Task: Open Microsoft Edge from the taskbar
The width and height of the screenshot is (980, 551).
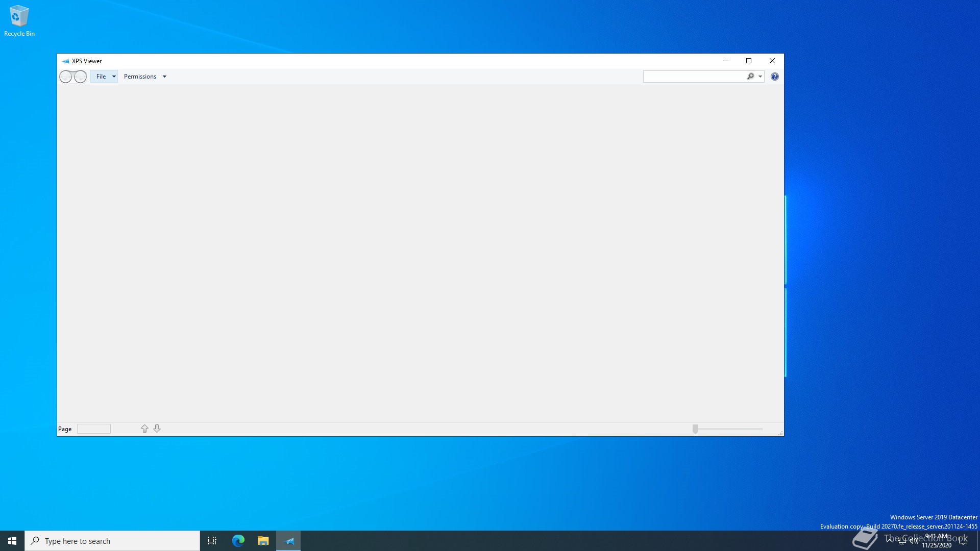Action: (x=238, y=541)
